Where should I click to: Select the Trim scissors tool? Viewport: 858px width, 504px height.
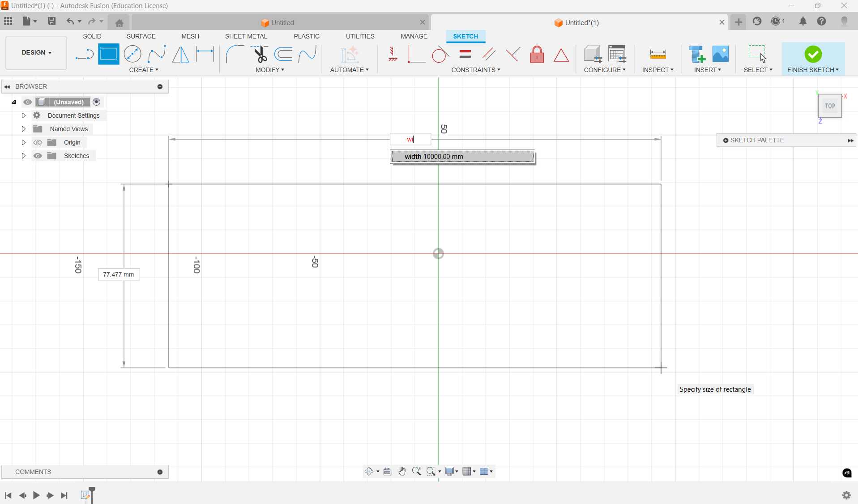tap(259, 55)
